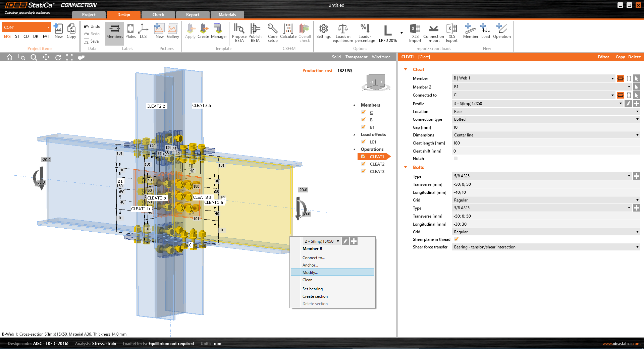Uncheck Shear plane in thread

tap(456, 239)
